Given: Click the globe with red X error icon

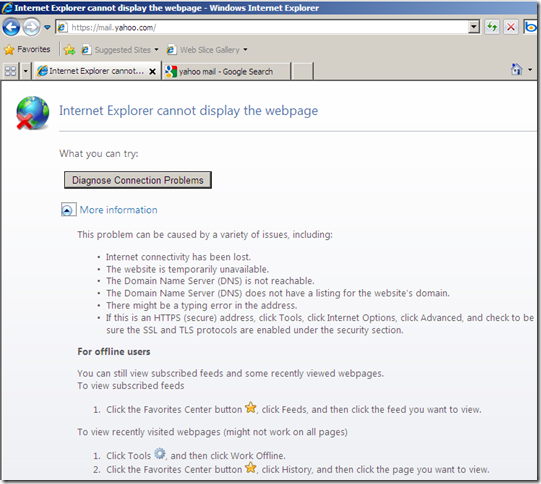Looking at the screenshot, I should pos(32,113).
